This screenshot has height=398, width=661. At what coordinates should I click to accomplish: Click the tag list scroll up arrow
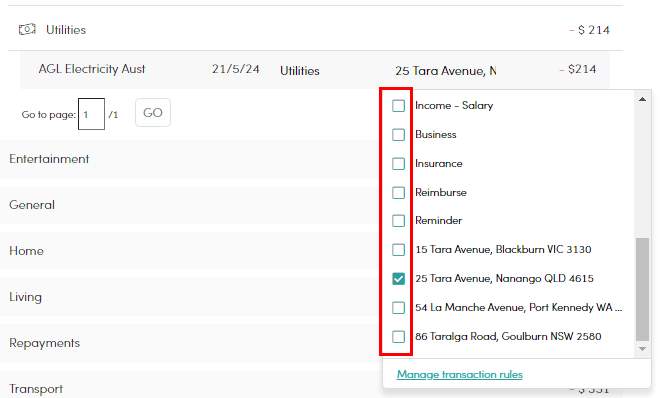tap(642, 100)
